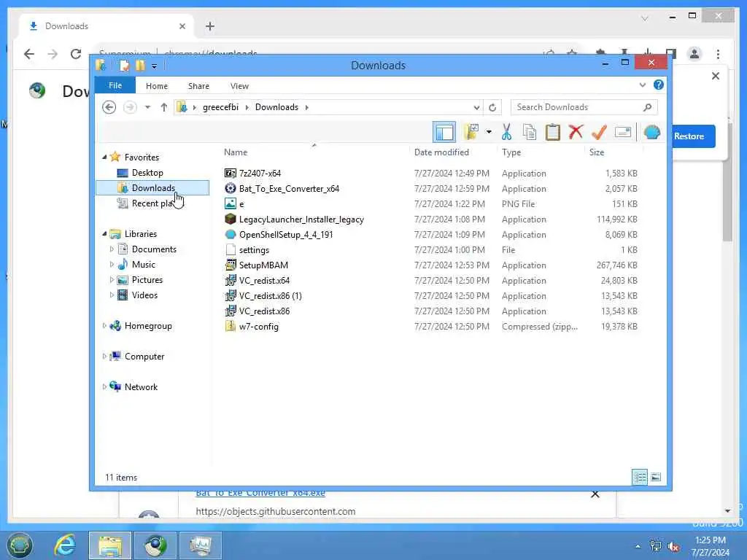This screenshot has height=560, width=747.
Task: Open Internet Explorer from the taskbar
Action: click(64, 545)
